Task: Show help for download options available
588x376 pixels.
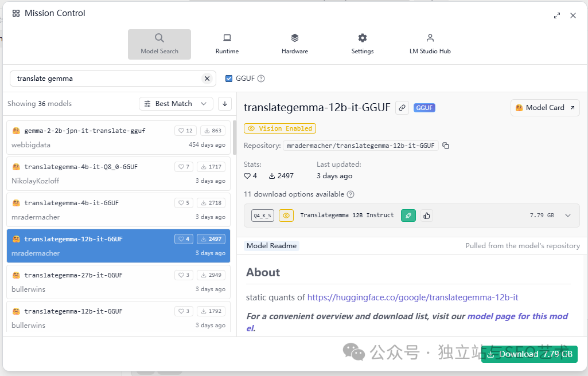Action: point(351,194)
